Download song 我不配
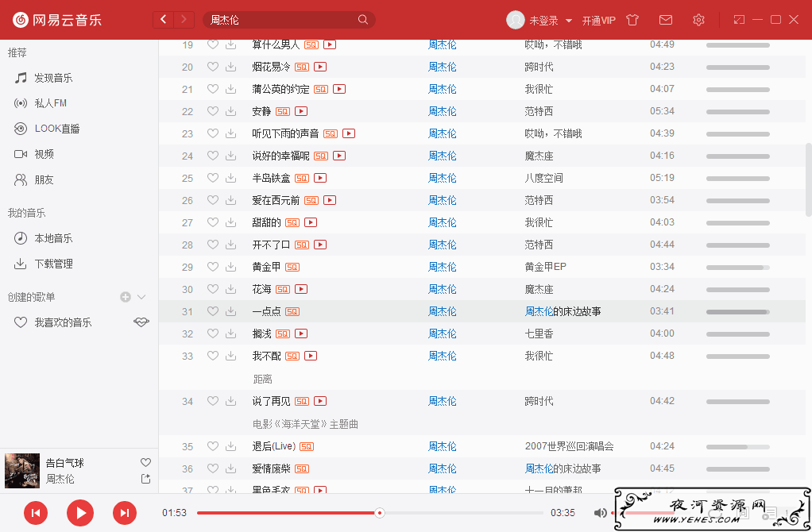 click(231, 356)
